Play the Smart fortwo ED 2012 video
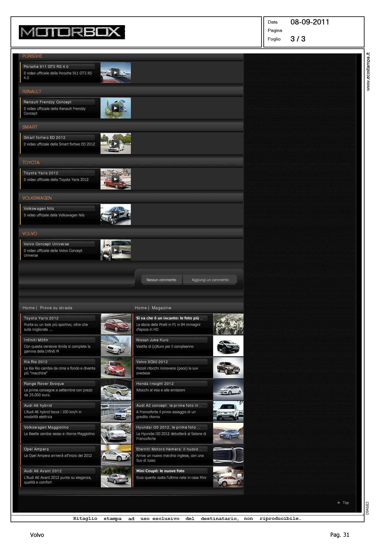This screenshot has height=550, width=392. pos(116,144)
